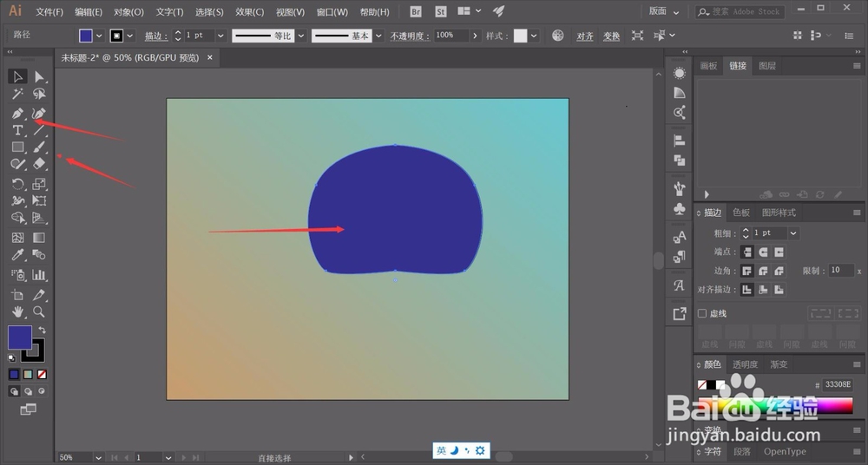Click the Recolor Artwork wheel icon
This screenshot has width=868, height=465.
pos(557,36)
